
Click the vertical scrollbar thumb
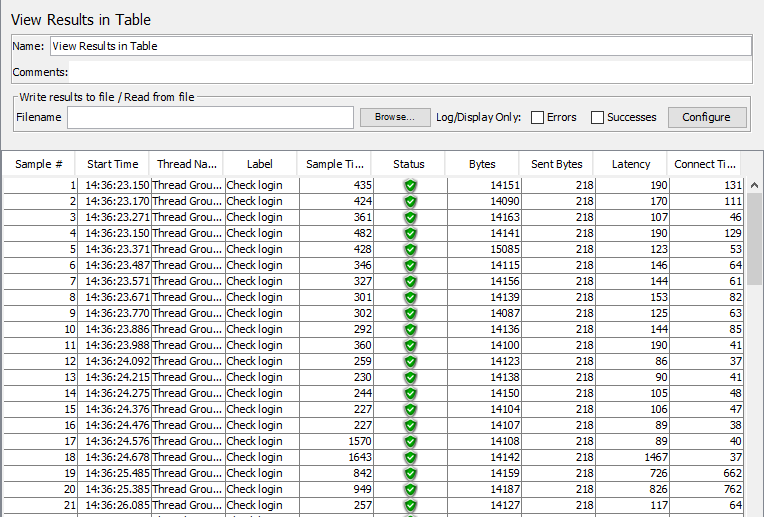tap(754, 239)
